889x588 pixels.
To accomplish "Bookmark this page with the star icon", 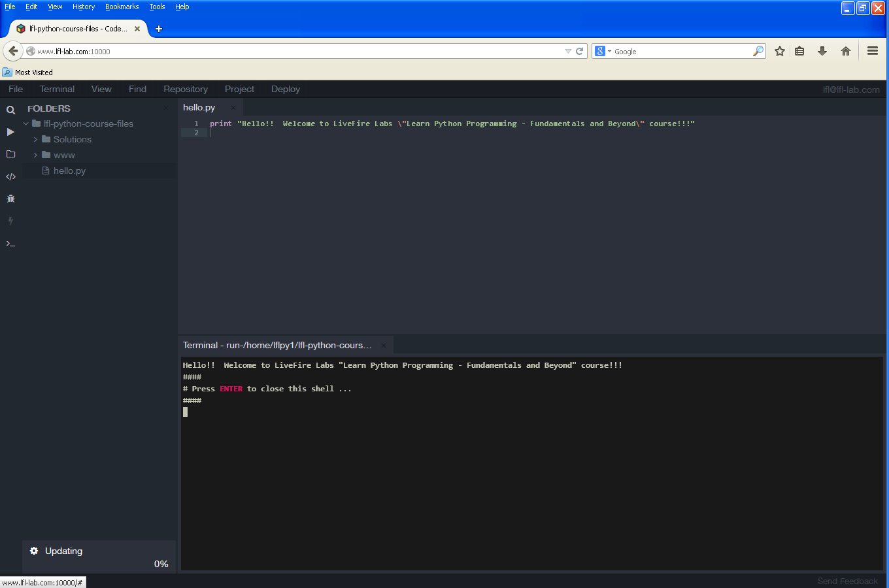I will 779,51.
